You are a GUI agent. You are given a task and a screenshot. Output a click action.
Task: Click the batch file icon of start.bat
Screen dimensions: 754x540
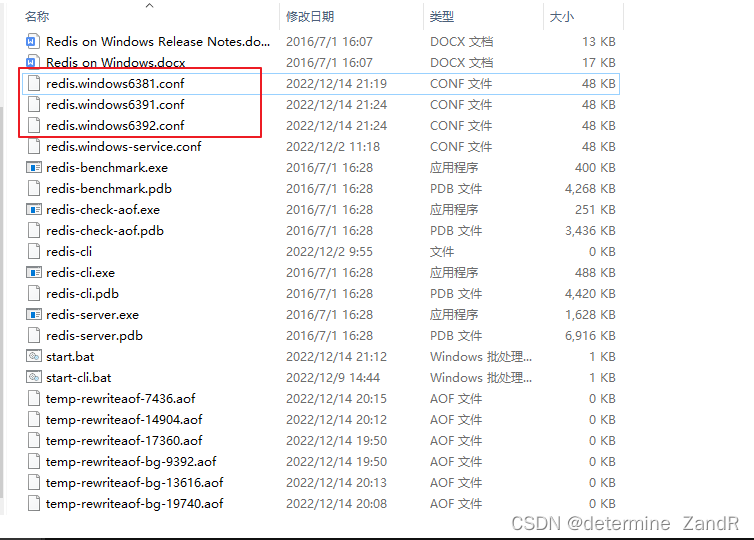click(34, 356)
